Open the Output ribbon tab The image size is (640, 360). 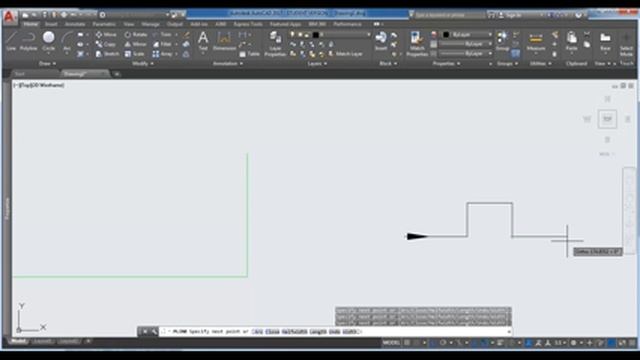(175, 24)
